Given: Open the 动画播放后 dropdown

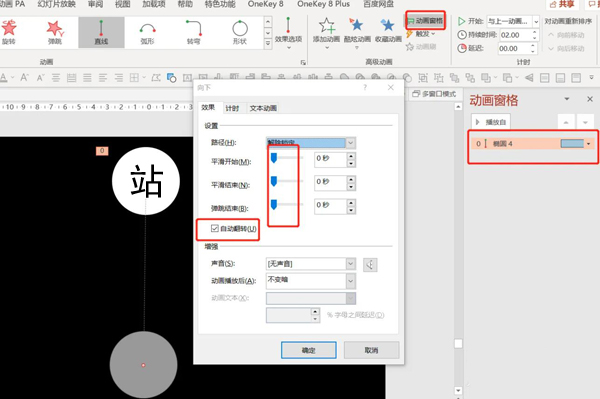Looking at the screenshot, I should pyautogui.click(x=350, y=281).
